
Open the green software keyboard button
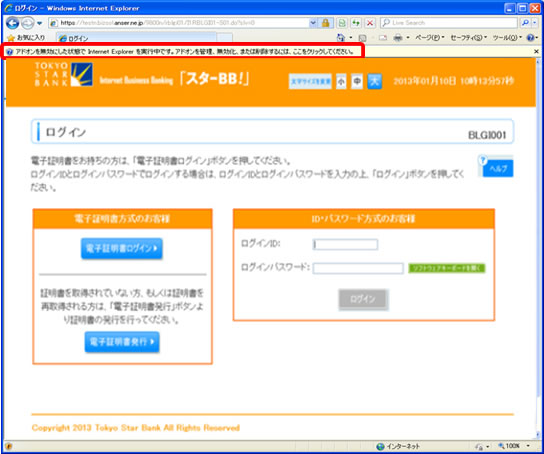coord(447,268)
